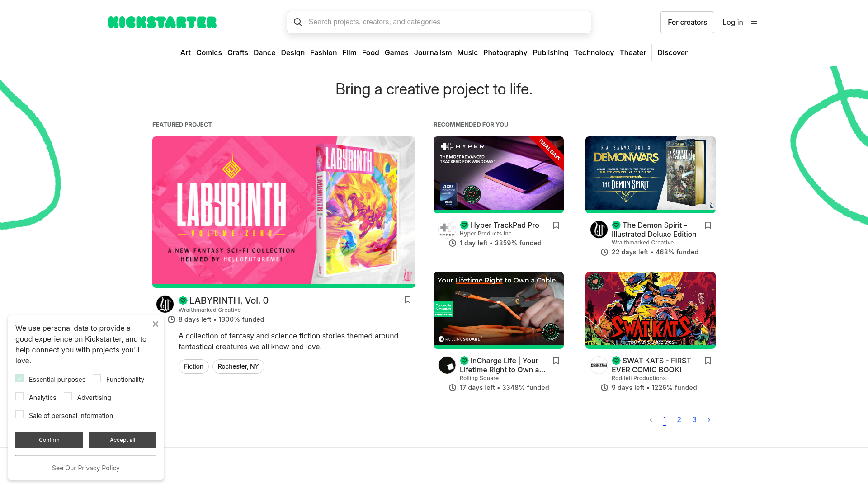Bookmark the SWAT KATS comic project

coord(708,361)
